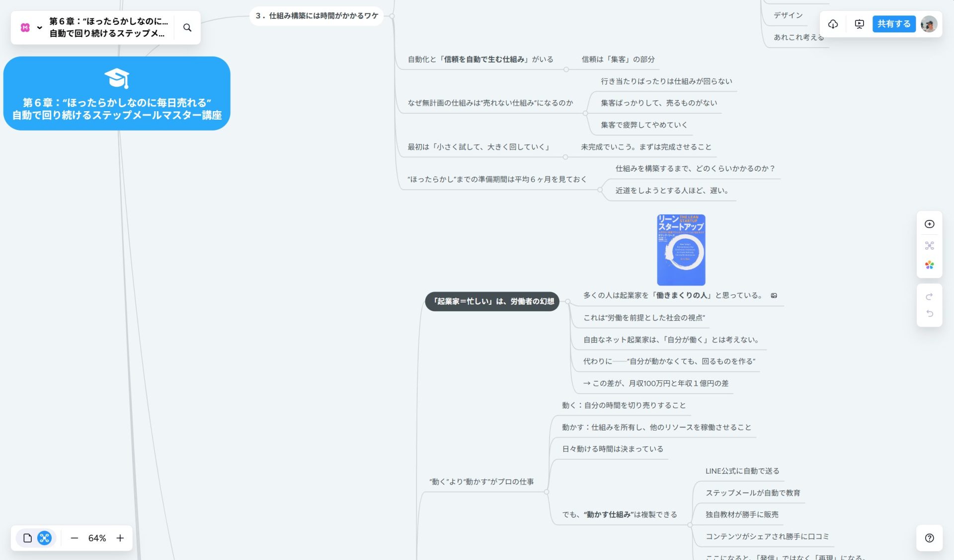
Task: Select 日々動ける時間は決まっている node
Action: click(x=613, y=449)
